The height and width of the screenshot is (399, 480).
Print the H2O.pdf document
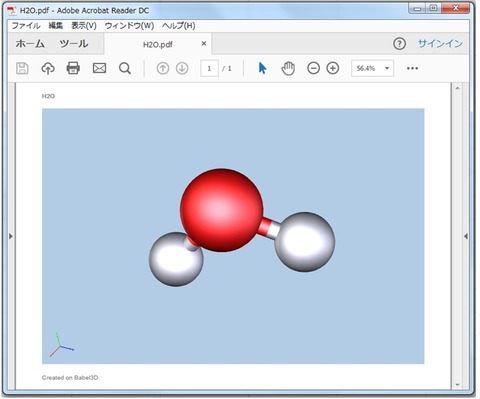coord(73,68)
